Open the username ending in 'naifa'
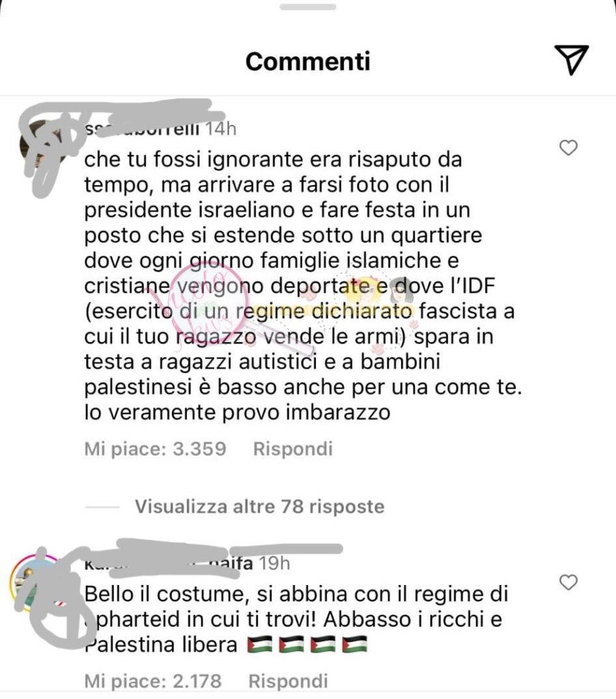The height and width of the screenshot is (699, 616). pyautogui.click(x=168, y=563)
